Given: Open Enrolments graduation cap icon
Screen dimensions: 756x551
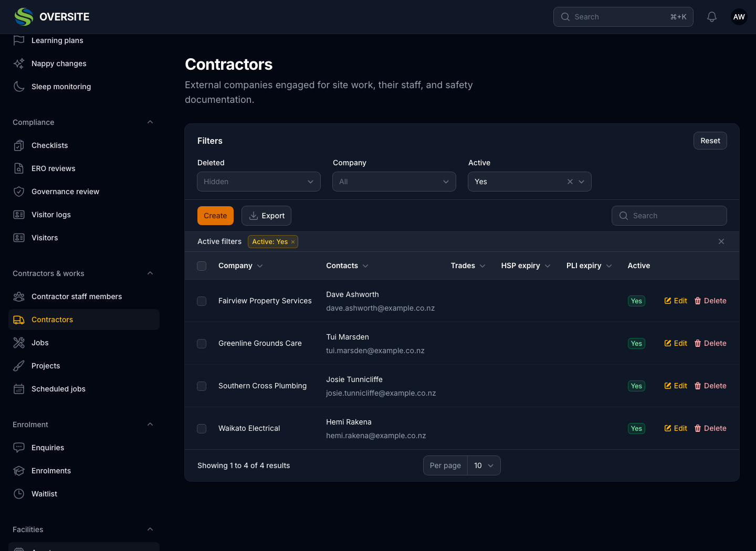Looking at the screenshot, I should pyautogui.click(x=19, y=471).
